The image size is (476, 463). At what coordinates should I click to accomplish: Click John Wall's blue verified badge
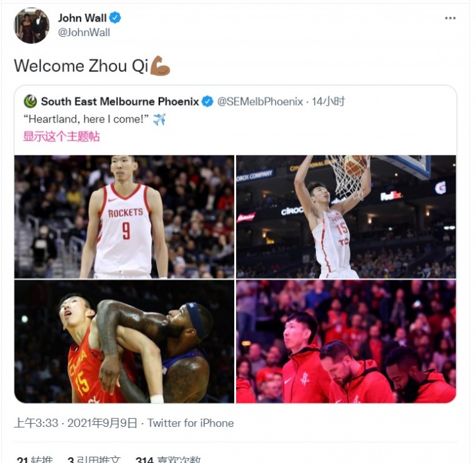(x=115, y=18)
